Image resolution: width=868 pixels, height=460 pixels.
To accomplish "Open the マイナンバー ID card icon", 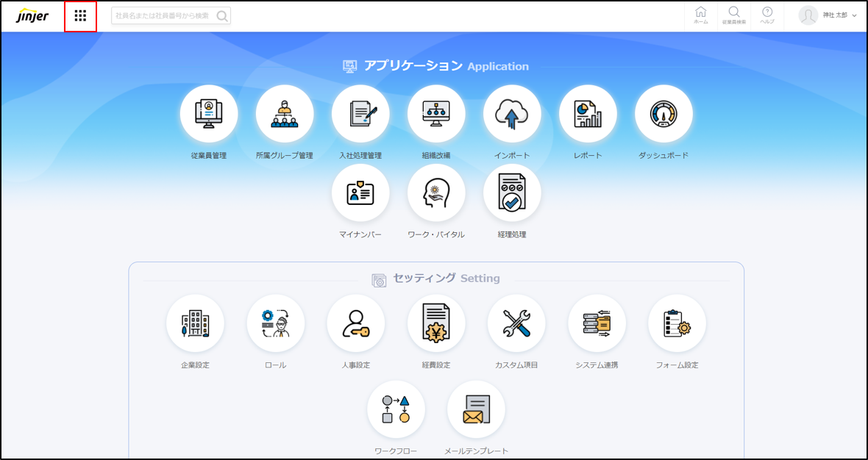I will coord(360,193).
